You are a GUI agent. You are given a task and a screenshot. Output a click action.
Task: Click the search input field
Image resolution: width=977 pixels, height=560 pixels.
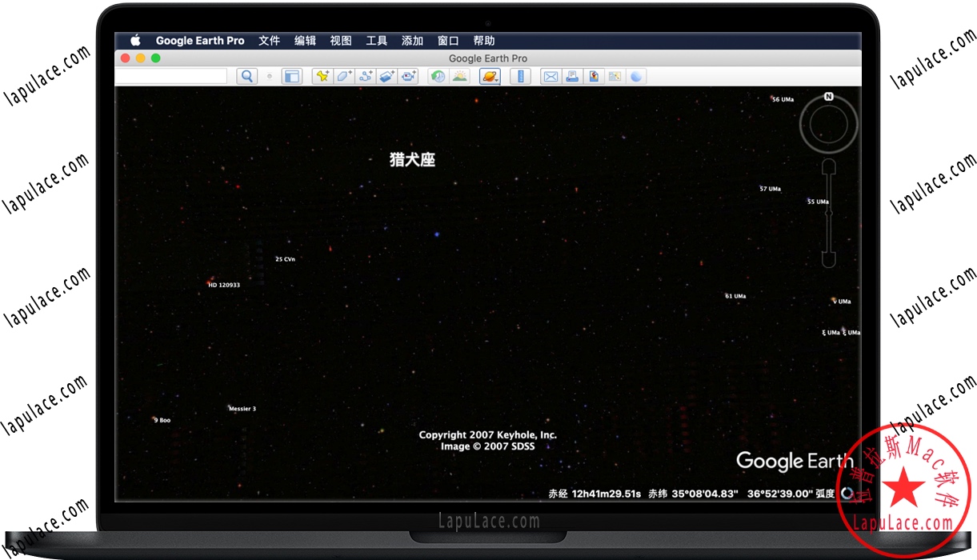171,76
